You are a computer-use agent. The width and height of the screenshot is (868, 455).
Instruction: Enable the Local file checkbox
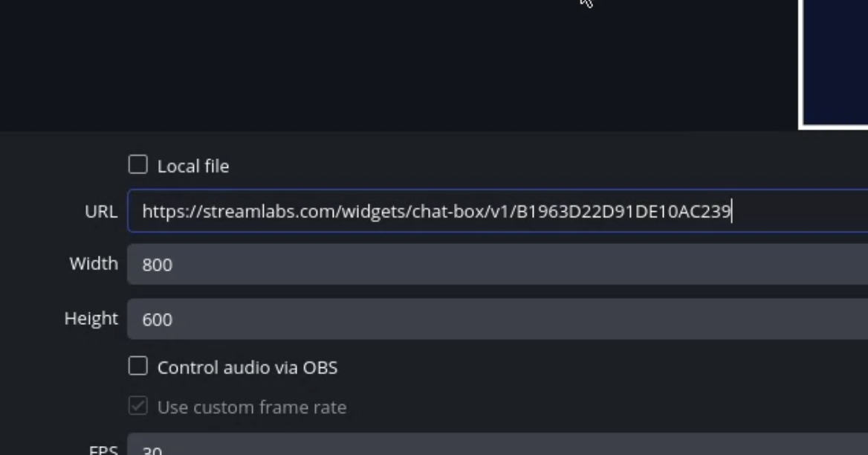(137, 164)
